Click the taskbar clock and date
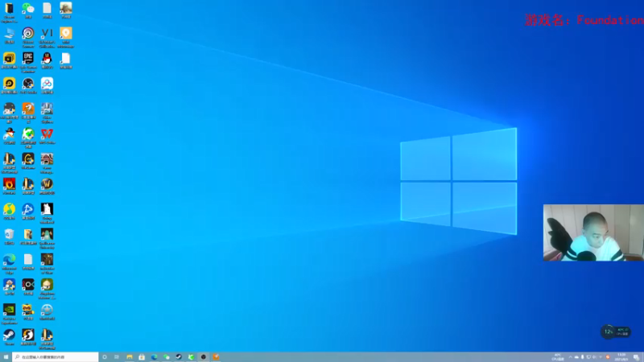 621,357
